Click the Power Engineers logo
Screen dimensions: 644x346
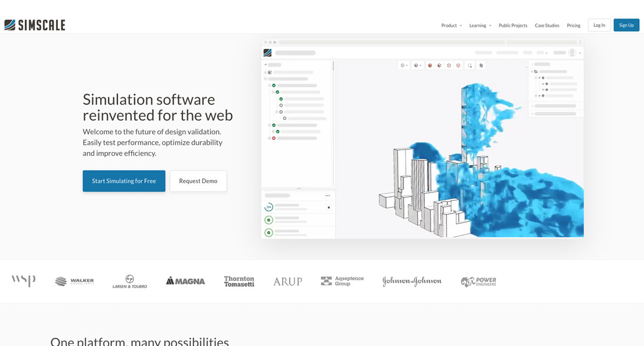click(478, 282)
